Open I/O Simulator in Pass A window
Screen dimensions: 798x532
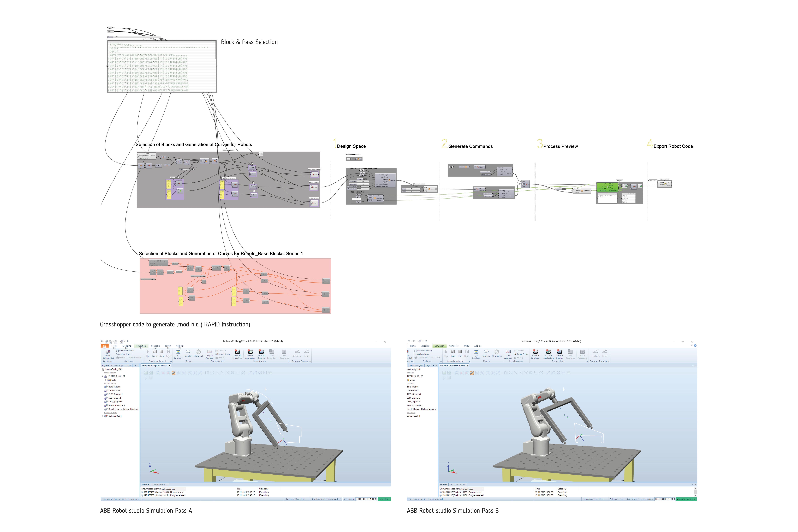coord(178,354)
